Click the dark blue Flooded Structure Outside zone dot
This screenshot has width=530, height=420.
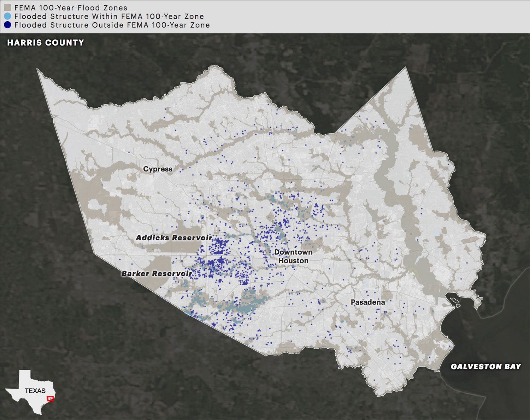[x=7, y=25]
